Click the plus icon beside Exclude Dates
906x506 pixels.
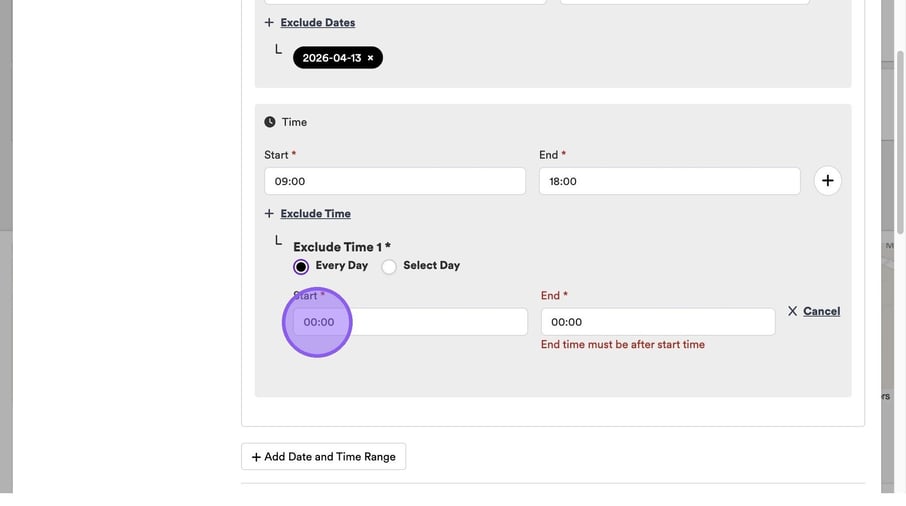click(x=269, y=22)
